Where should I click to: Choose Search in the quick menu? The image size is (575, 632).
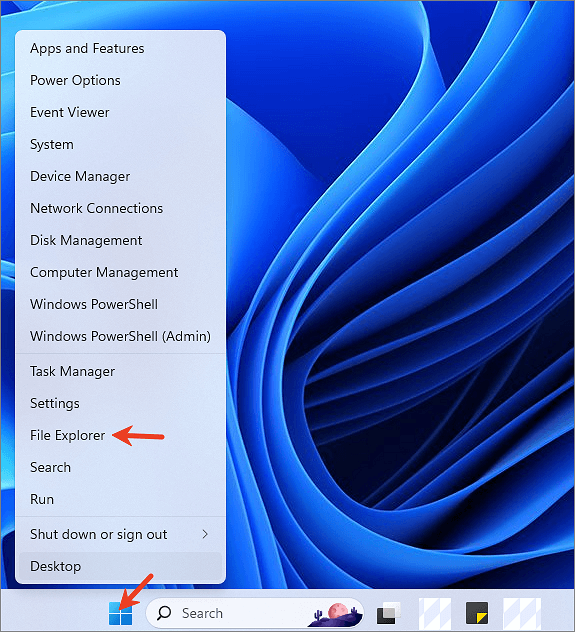point(120,467)
